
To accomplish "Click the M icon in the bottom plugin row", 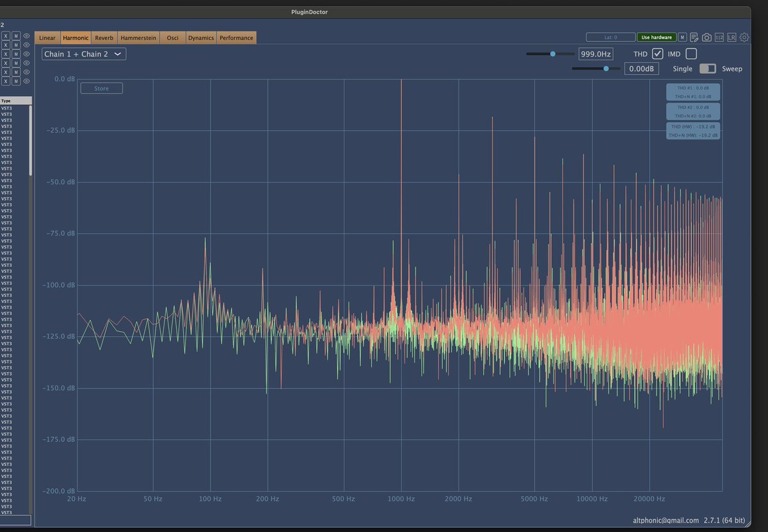I will coord(16,81).
